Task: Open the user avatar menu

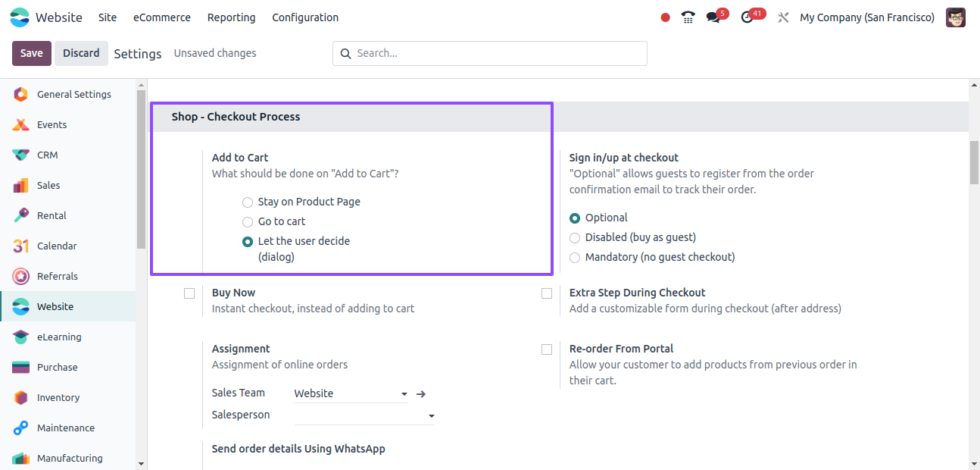Action: (956, 17)
